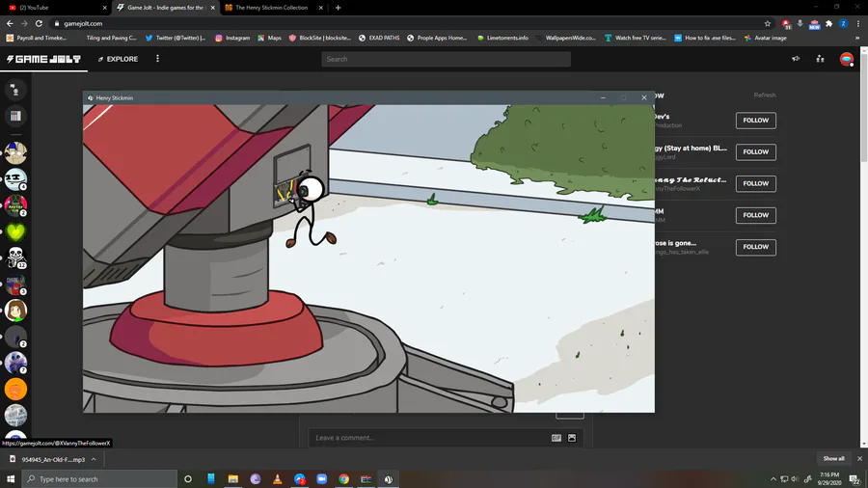This screenshot has width=868, height=488.
Task: Select the Game Jolt browser tab
Action: [165, 8]
